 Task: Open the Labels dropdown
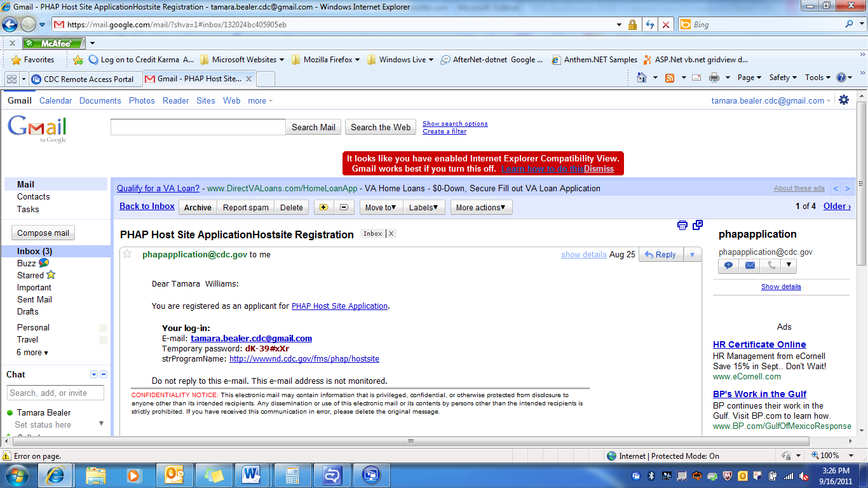tap(426, 207)
